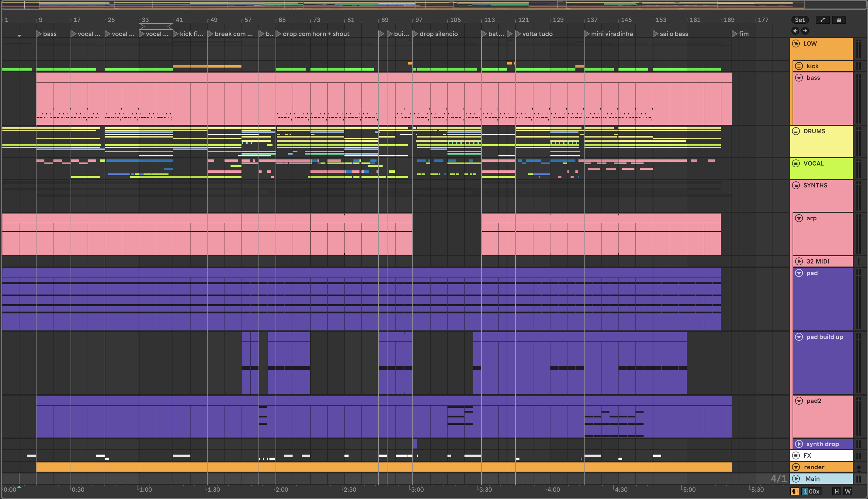
Task: Click the Main track title
Action: pyautogui.click(x=813, y=478)
